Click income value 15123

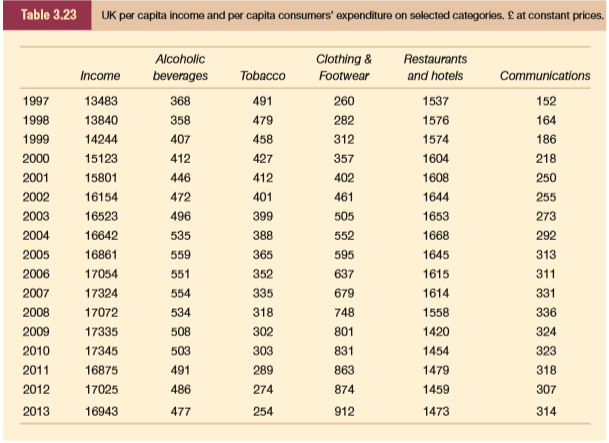pyautogui.click(x=101, y=159)
